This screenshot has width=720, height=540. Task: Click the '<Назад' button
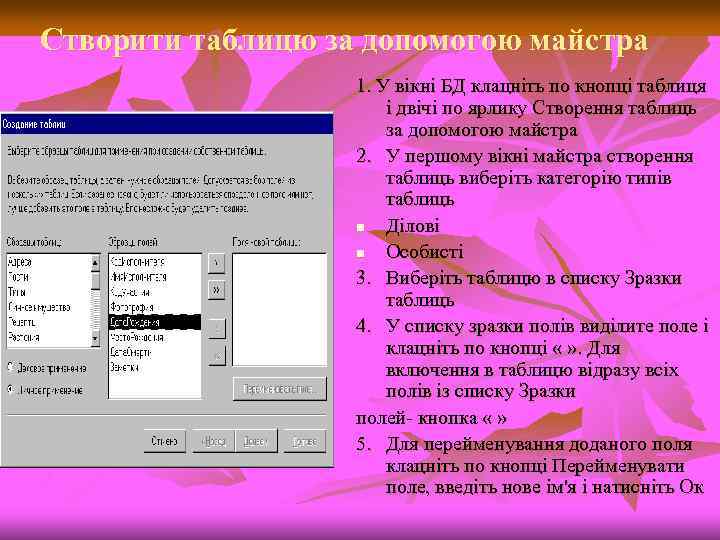click(x=214, y=441)
